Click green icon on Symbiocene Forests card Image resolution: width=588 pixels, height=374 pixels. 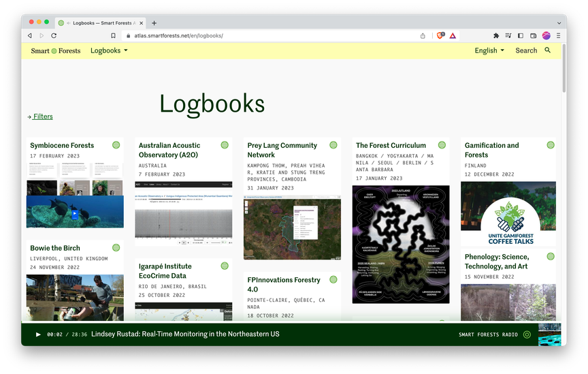116,145
